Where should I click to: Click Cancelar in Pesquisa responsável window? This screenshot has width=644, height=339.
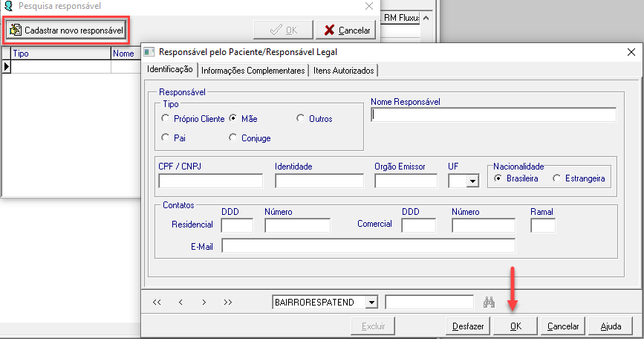[x=346, y=30]
